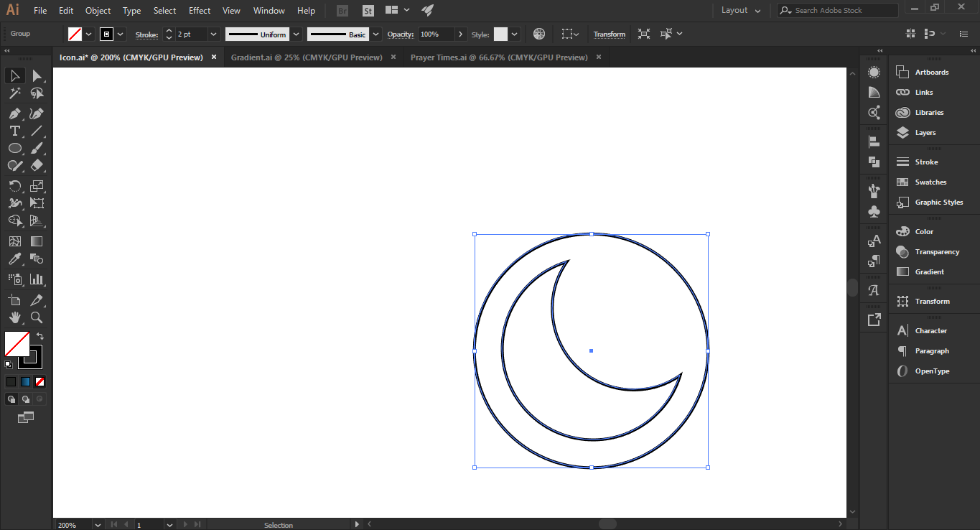Select the Symbol Sprayer tool
Viewport: 980px width, 530px height.
pos(14,279)
